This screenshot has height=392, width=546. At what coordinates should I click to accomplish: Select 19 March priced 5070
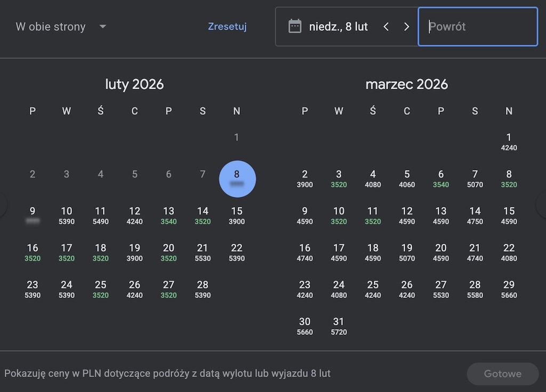coord(407,253)
